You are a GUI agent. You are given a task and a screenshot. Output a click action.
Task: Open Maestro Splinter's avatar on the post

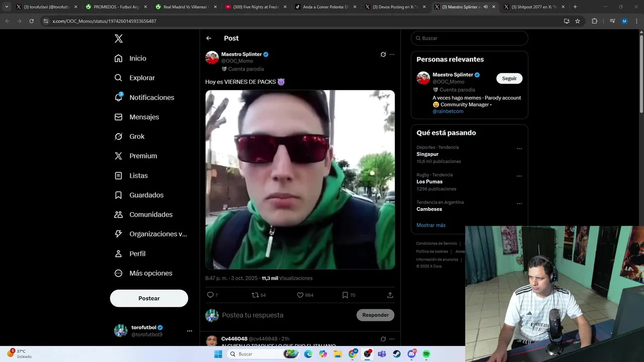pos(212,57)
